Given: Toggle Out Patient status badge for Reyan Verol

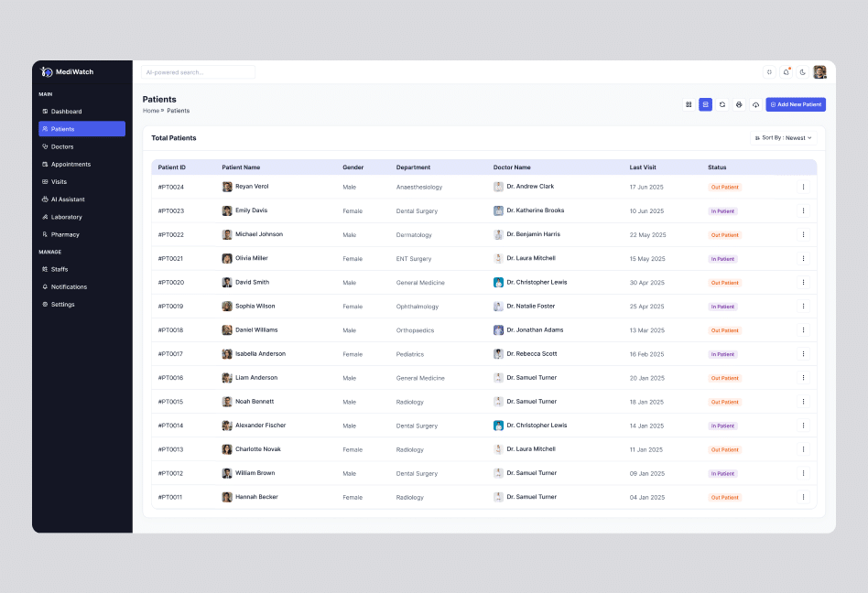Looking at the screenshot, I should [724, 187].
